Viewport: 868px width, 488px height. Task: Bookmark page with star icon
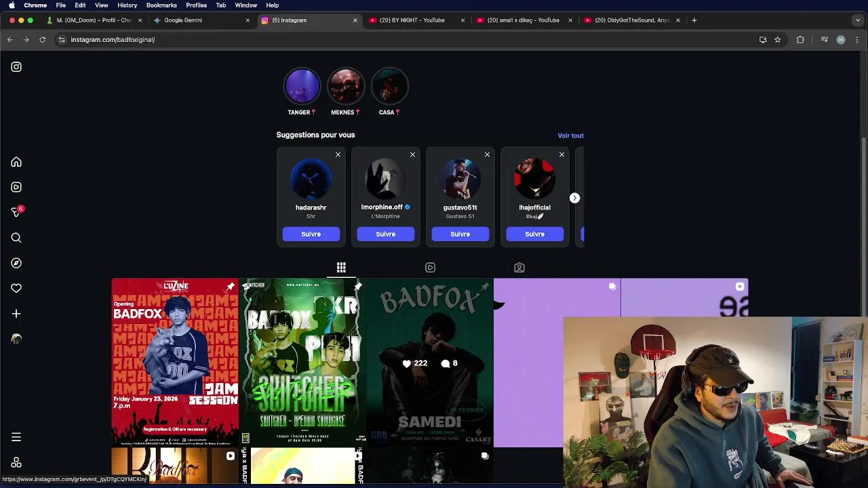(778, 40)
